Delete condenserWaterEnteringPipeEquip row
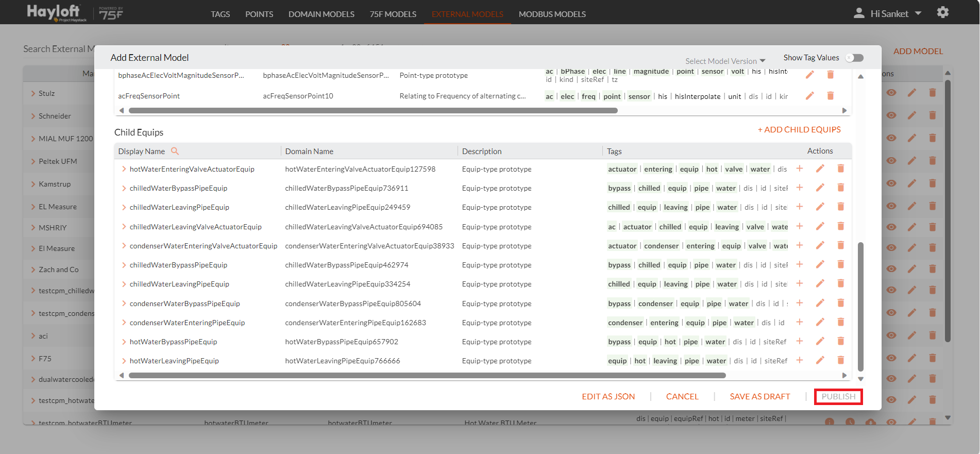The image size is (980, 454). coord(841,322)
